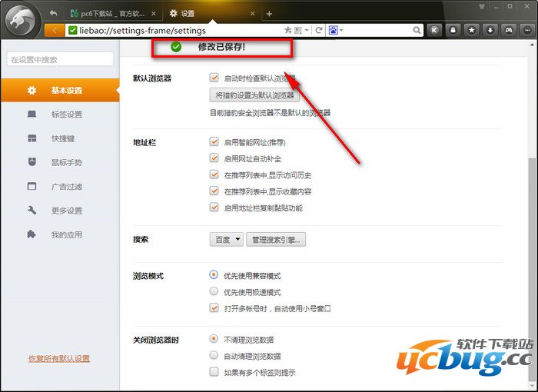Open the favorites star toolbar icon

471,30
